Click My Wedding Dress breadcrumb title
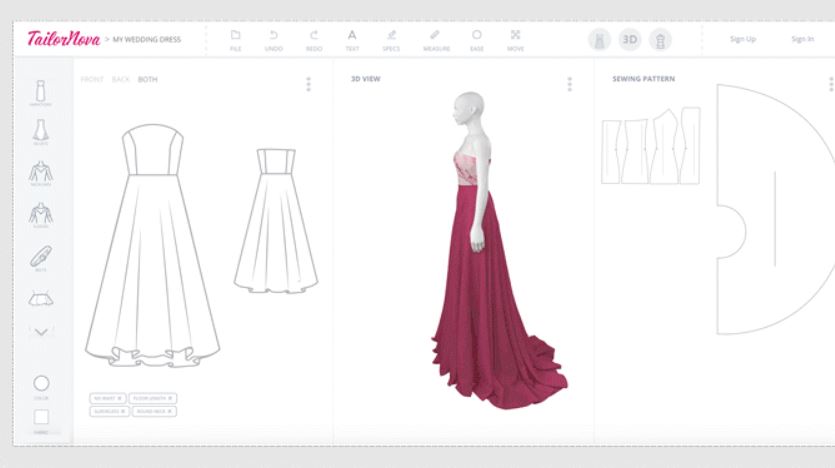 pos(147,39)
